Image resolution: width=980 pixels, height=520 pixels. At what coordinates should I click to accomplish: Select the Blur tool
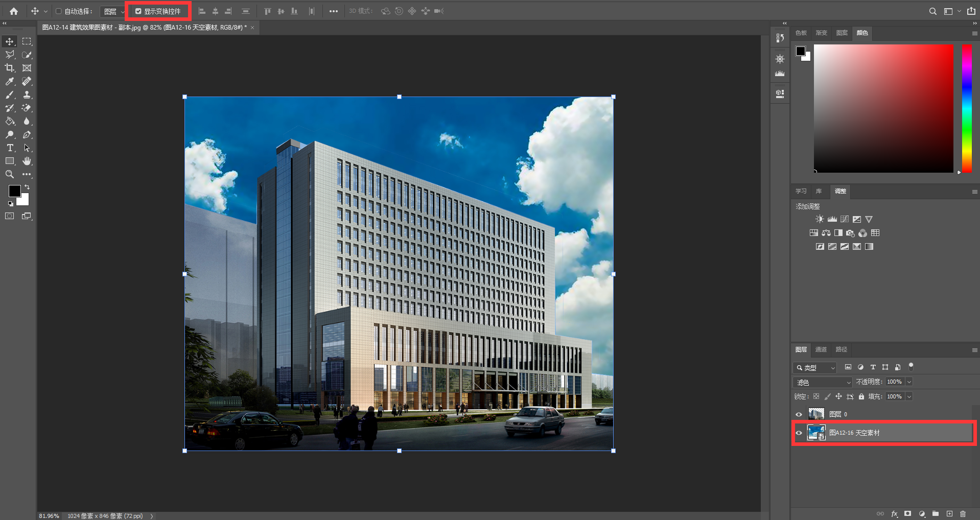[x=27, y=121]
